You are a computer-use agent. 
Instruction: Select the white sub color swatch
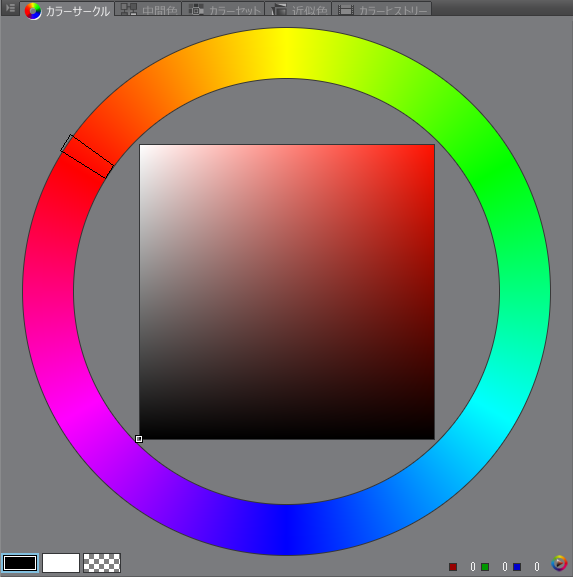click(61, 563)
